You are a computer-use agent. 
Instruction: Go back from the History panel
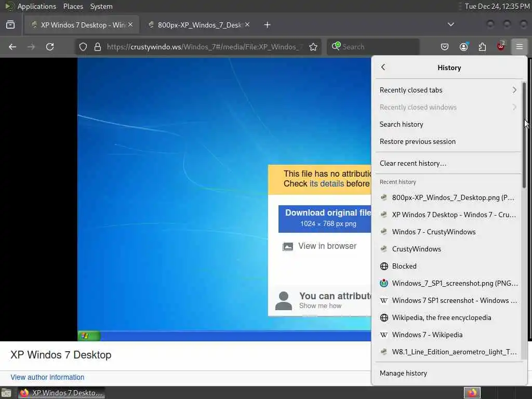383,67
